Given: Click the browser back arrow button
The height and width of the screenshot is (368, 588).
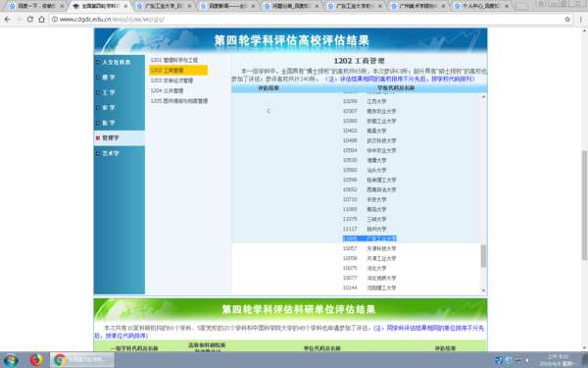Looking at the screenshot, I should click(x=8, y=20).
